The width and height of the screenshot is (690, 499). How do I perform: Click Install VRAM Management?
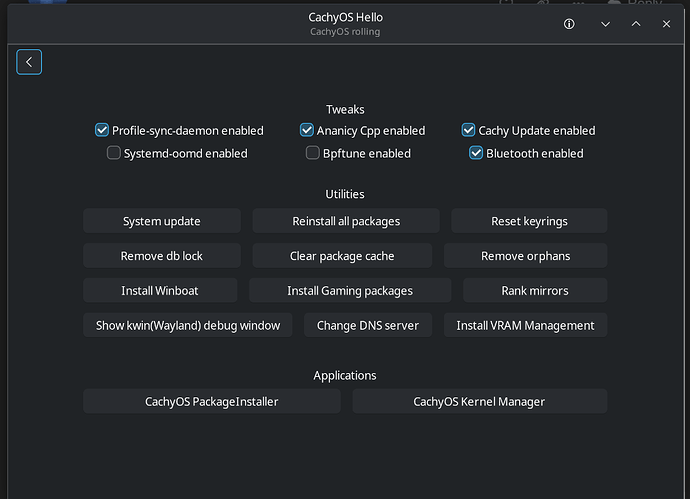[525, 325]
